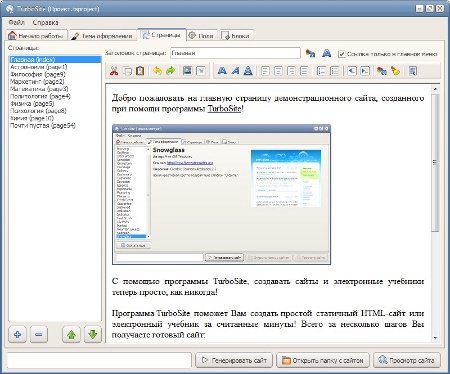Clear formatting with the brush icon
The width and height of the screenshot is (450, 374).
pyautogui.click(x=395, y=71)
